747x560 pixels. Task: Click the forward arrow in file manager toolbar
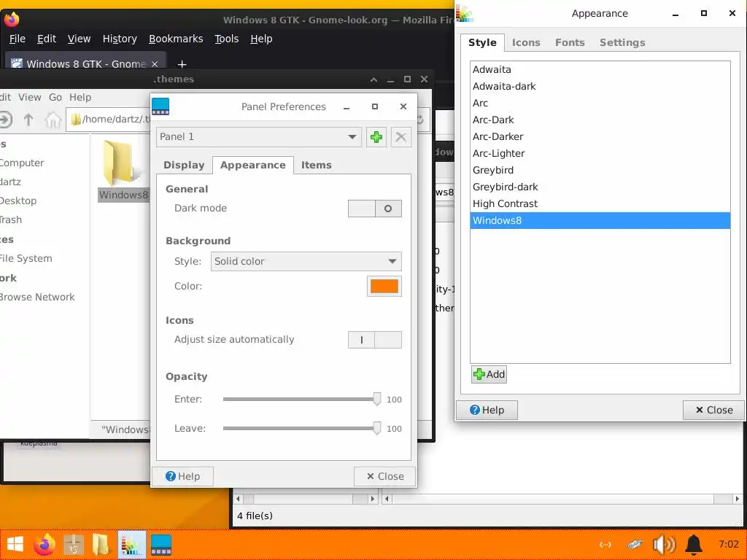[5, 120]
